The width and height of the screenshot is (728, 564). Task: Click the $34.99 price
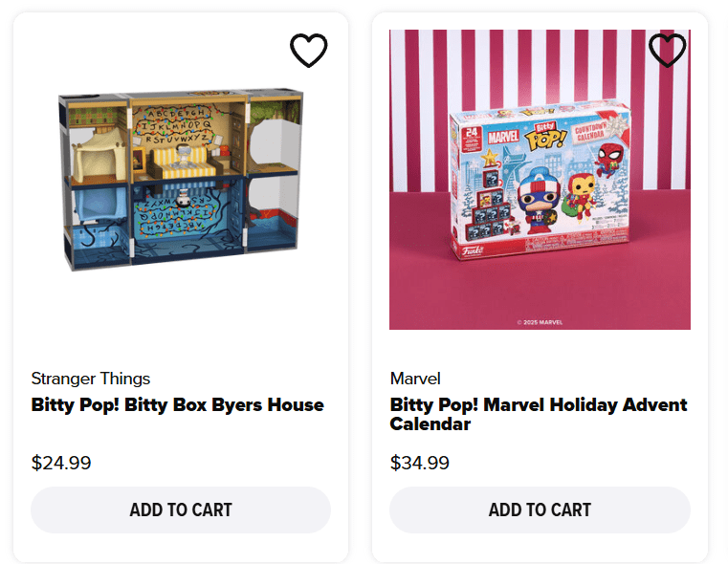[x=420, y=464]
